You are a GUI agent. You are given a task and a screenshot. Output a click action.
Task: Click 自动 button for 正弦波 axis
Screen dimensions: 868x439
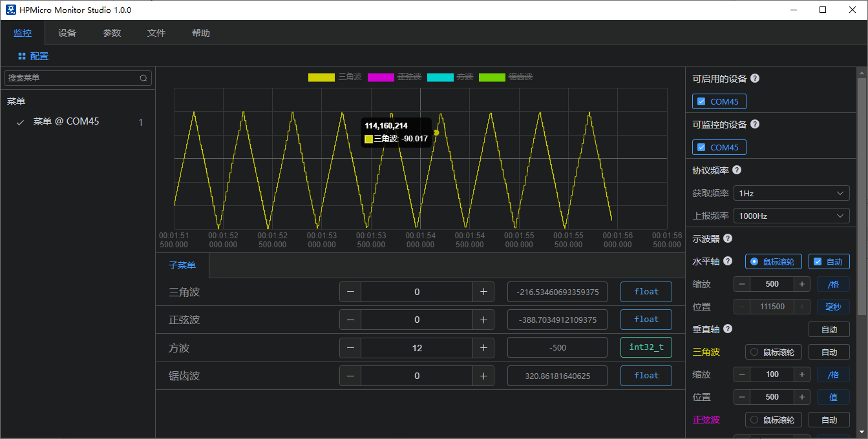click(x=829, y=420)
